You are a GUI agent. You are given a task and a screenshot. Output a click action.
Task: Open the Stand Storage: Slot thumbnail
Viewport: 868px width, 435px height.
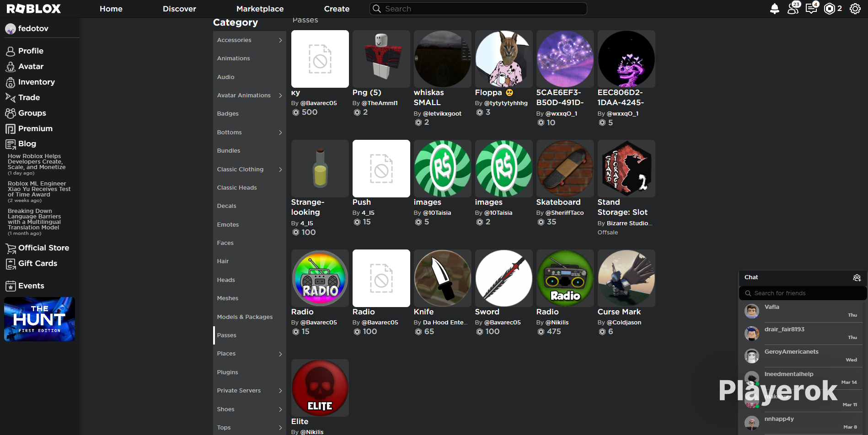tap(627, 169)
